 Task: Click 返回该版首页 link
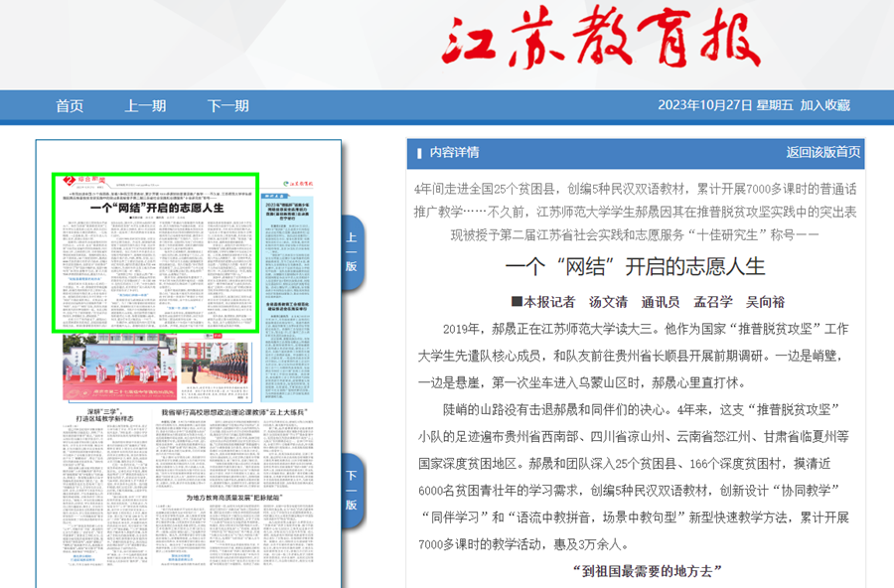pyautogui.click(x=822, y=152)
